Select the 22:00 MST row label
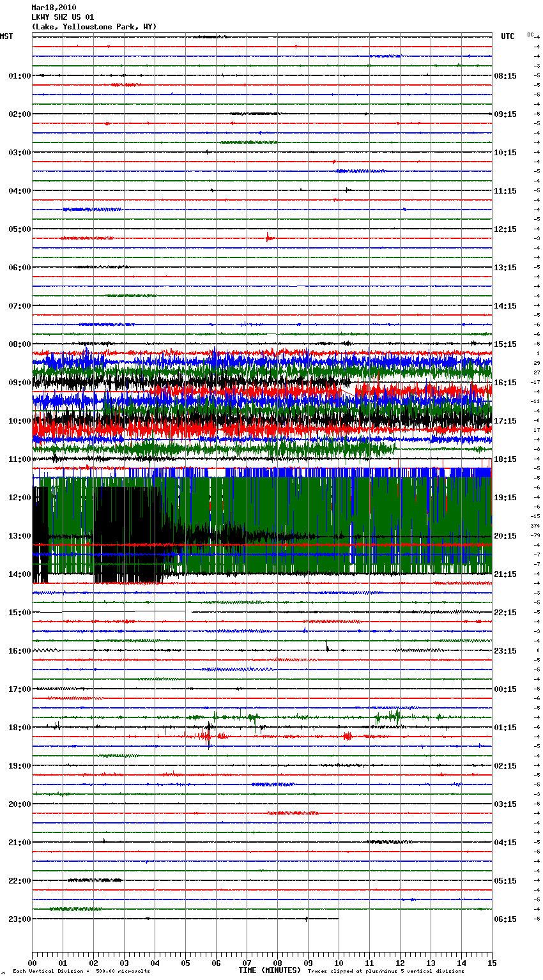543x980 pixels. (x=20, y=881)
